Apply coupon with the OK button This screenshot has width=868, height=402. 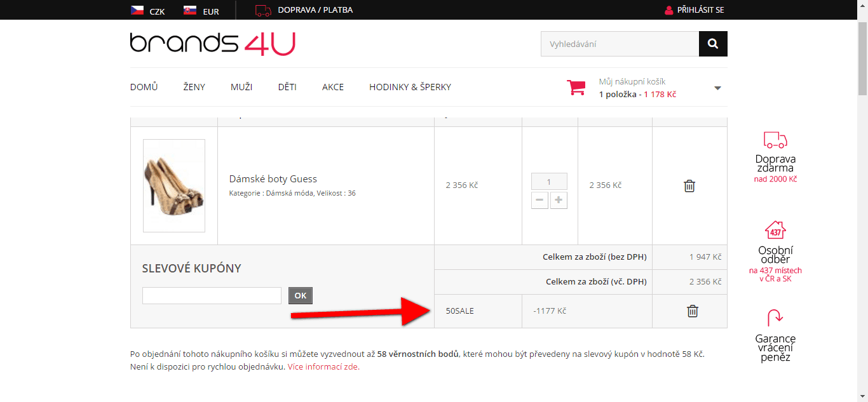[301, 295]
